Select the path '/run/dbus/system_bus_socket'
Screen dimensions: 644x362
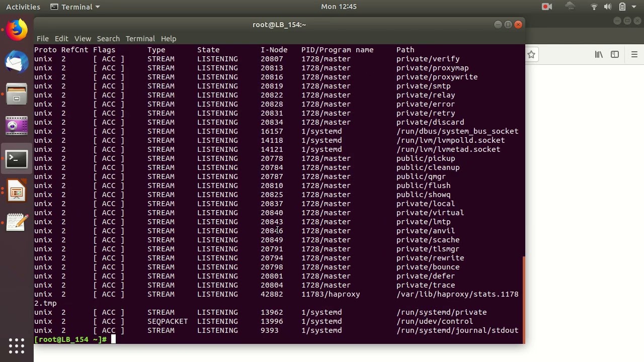point(457,131)
